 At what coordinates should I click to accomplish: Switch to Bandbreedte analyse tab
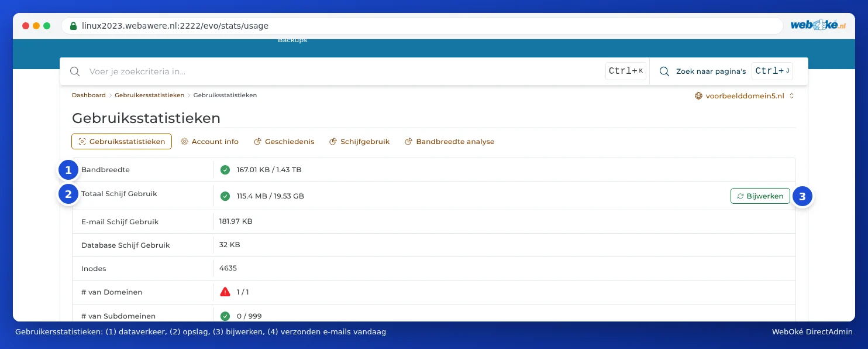click(449, 142)
